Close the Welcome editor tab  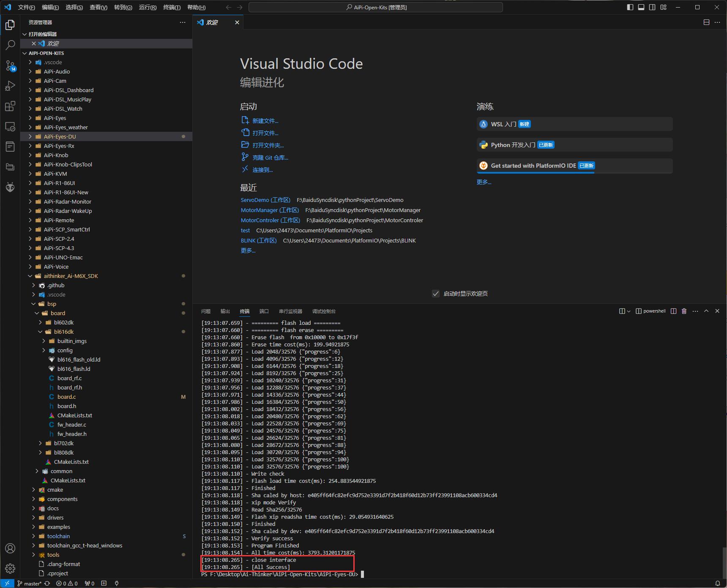coord(237,22)
